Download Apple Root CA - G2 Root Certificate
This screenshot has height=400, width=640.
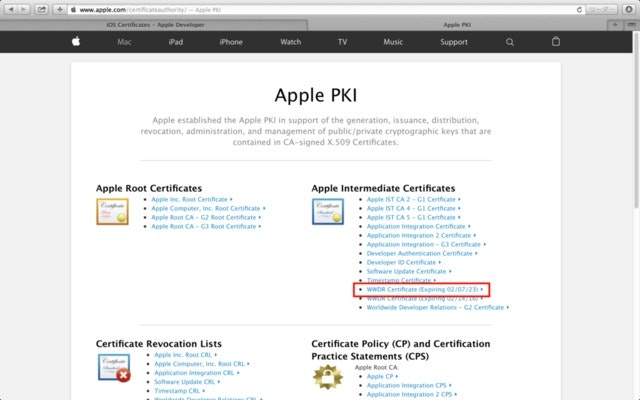click(204, 217)
